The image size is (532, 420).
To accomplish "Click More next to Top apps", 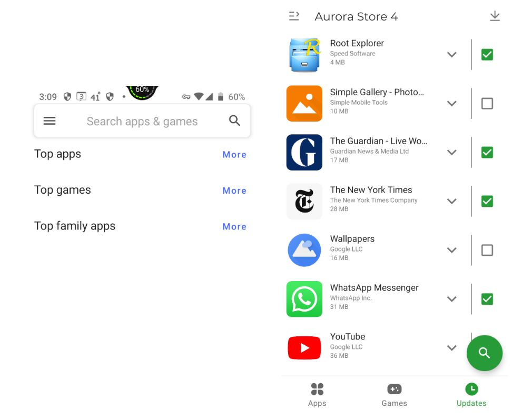I will [234, 155].
